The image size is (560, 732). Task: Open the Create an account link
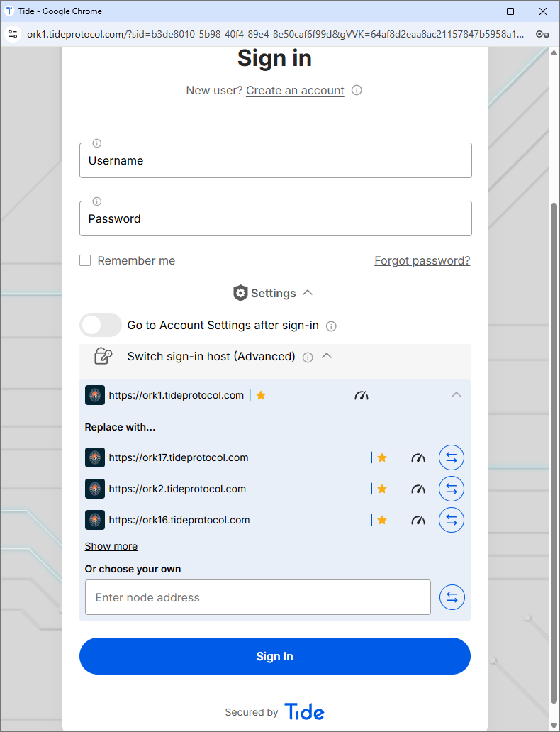[x=295, y=91]
